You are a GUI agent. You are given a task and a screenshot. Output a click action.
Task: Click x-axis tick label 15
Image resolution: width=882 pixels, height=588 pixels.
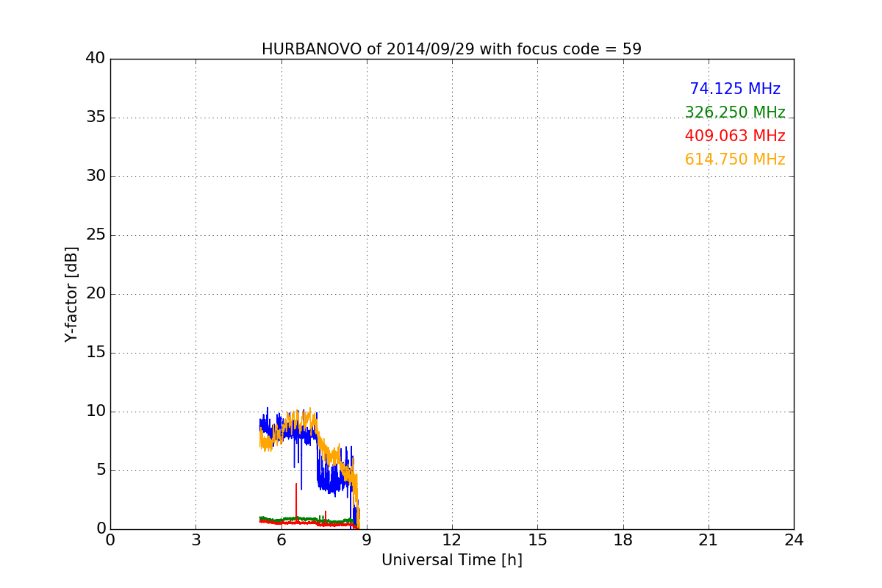click(x=537, y=540)
